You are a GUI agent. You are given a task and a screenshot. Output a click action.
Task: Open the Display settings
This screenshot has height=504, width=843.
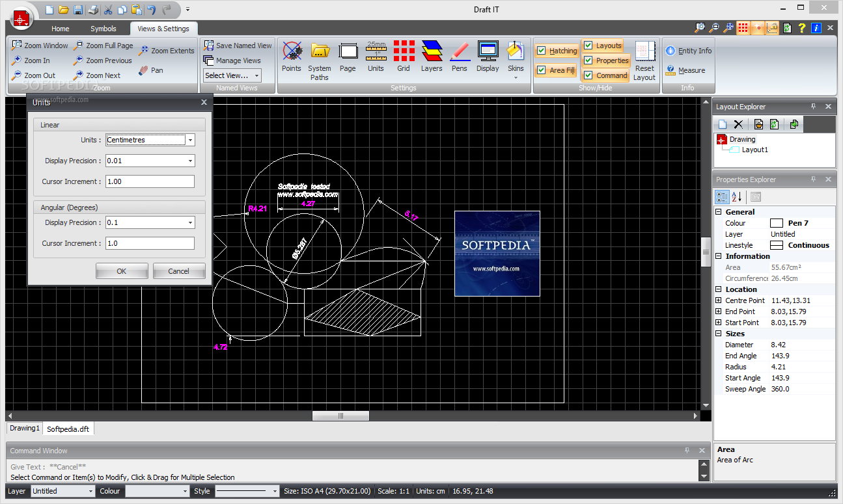pyautogui.click(x=488, y=57)
